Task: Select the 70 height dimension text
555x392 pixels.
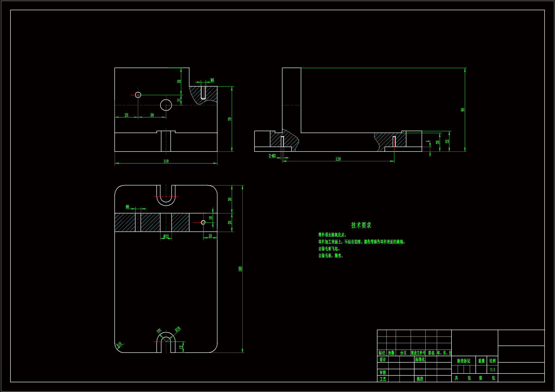Action: (x=230, y=119)
